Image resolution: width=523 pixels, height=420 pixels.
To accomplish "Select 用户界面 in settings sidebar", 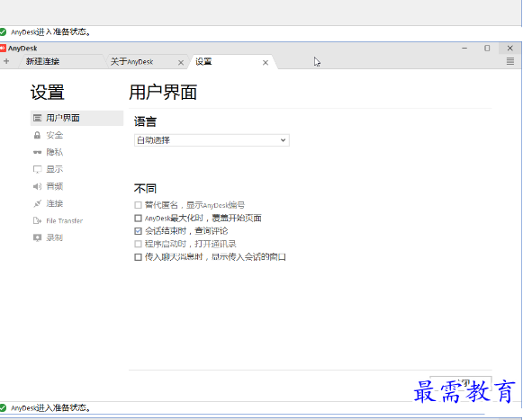I will click(x=77, y=118).
